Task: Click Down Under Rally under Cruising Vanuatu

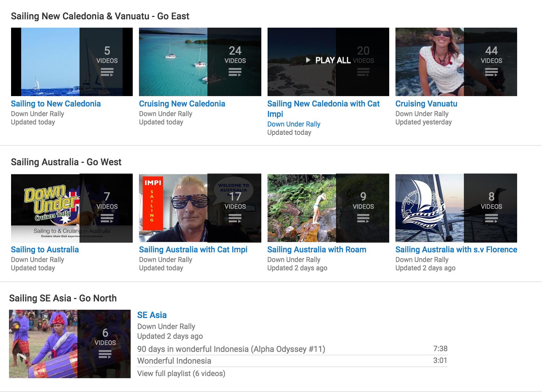Action: pos(422,114)
